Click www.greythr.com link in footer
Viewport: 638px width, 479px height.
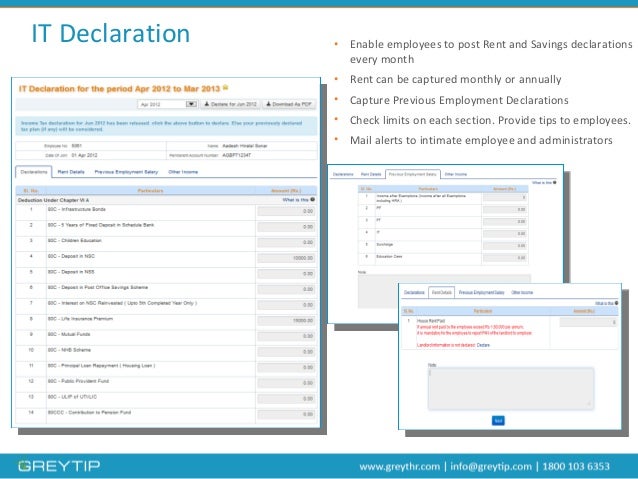pos(400,466)
